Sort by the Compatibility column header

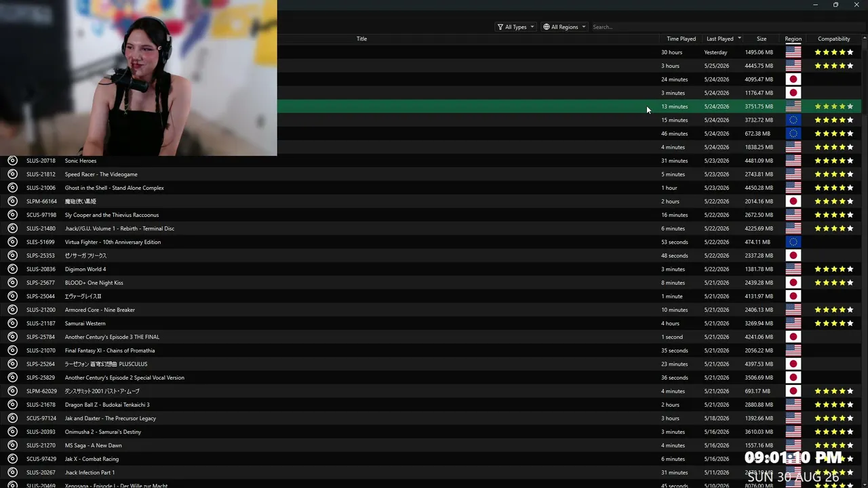pos(834,39)
